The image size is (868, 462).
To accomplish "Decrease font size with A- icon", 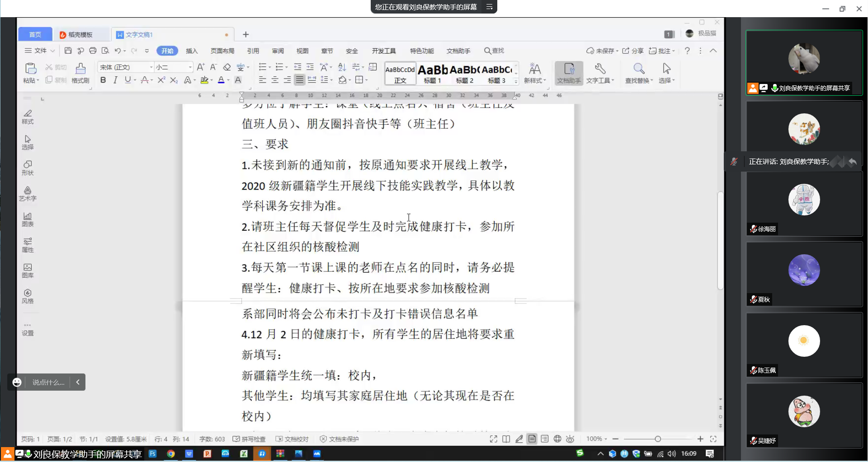I will pyautogui.click(x=213, y=67).
